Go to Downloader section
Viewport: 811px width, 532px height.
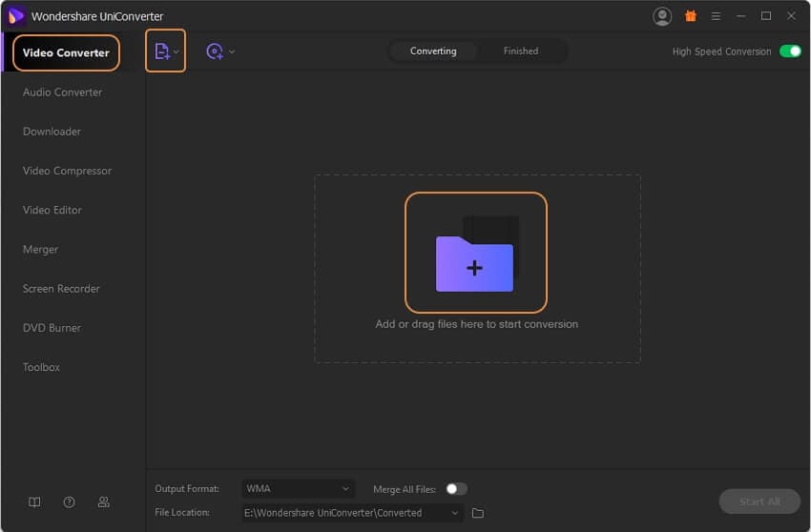52,132
